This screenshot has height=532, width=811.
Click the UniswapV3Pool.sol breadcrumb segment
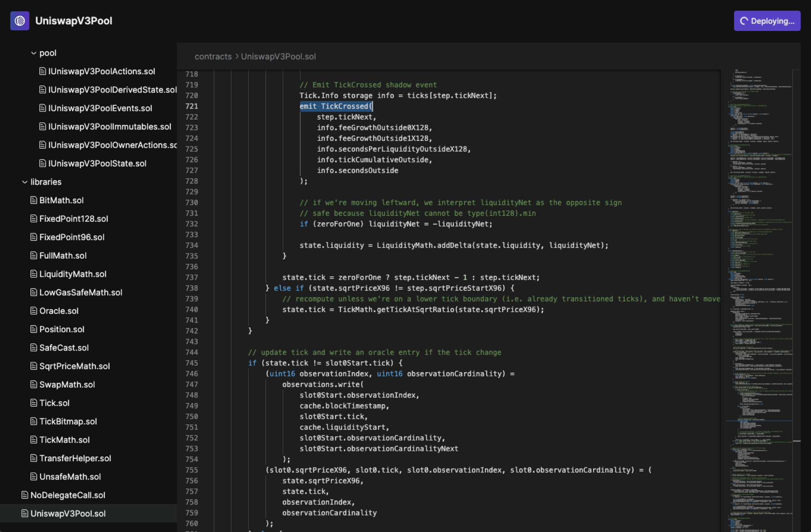(x=278, y=56)
